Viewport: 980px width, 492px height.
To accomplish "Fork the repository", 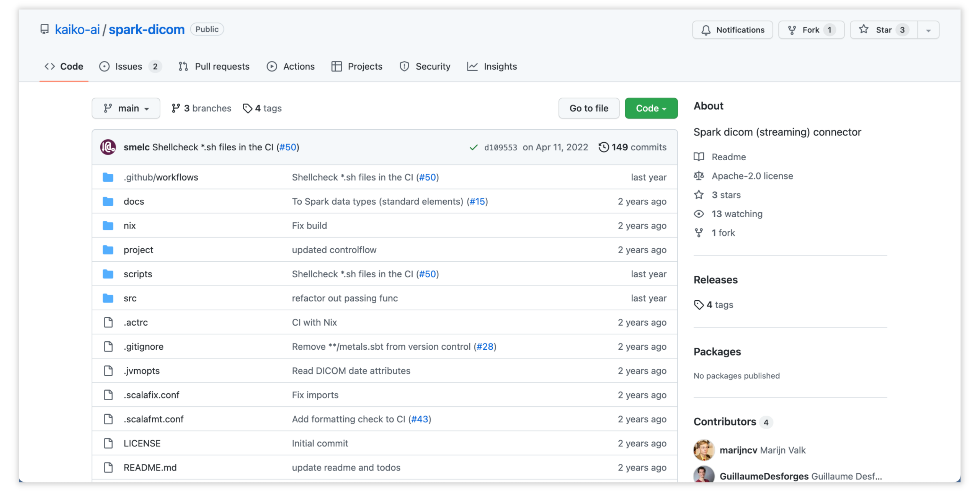I will [810, 30].
